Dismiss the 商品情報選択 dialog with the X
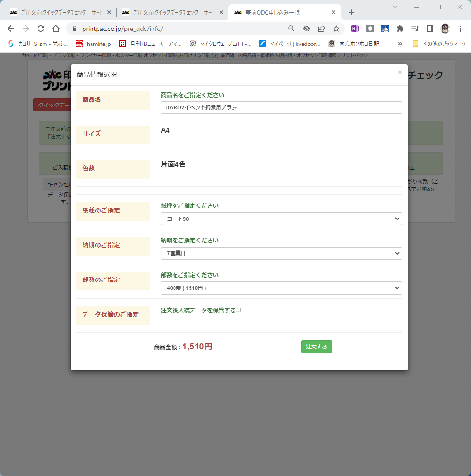Image resolution: width=471 pixels, height=476 pixels. point(400,72)
